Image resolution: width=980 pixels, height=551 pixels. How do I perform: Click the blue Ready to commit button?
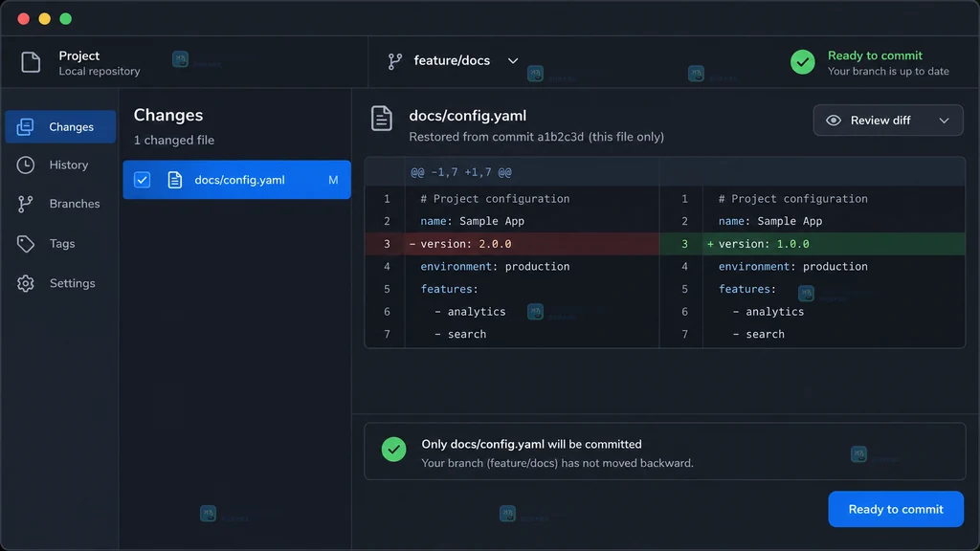(896, 509)
